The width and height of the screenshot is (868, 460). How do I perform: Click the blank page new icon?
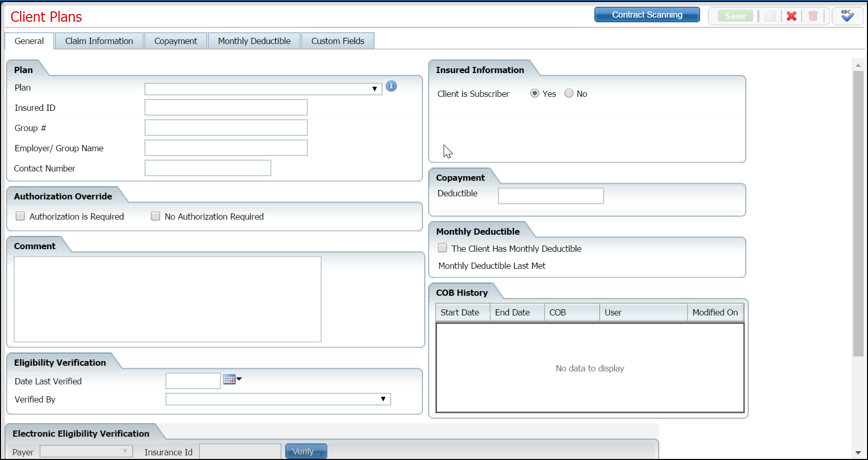pos(770,16)
